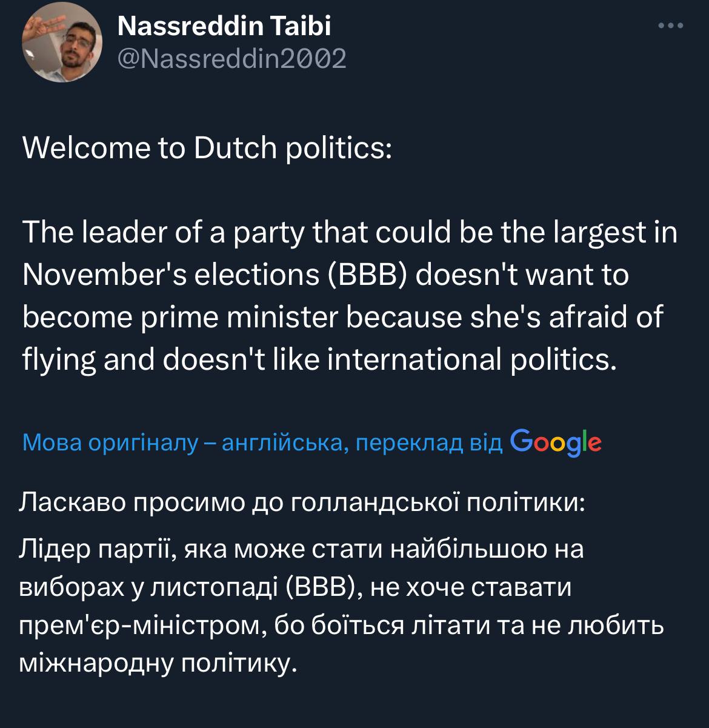Click the Google logo in translation notice

[x=556, y=442]
